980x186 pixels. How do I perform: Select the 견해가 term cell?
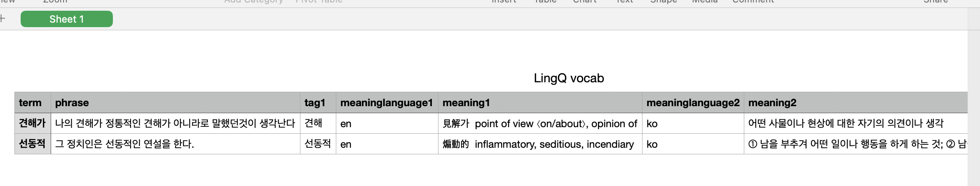(33, 123)
